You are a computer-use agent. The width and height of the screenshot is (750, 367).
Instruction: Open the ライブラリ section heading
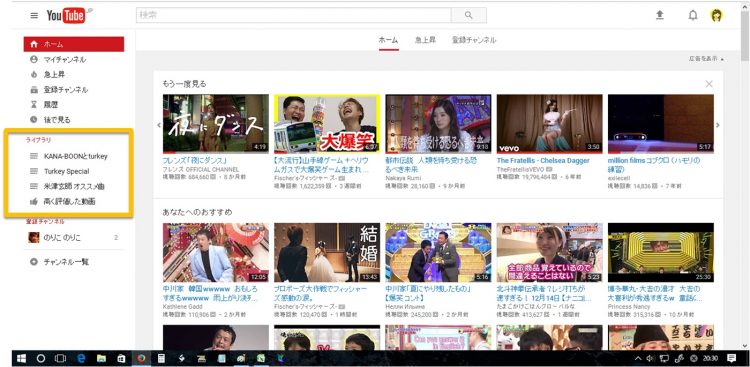(38, 140)
